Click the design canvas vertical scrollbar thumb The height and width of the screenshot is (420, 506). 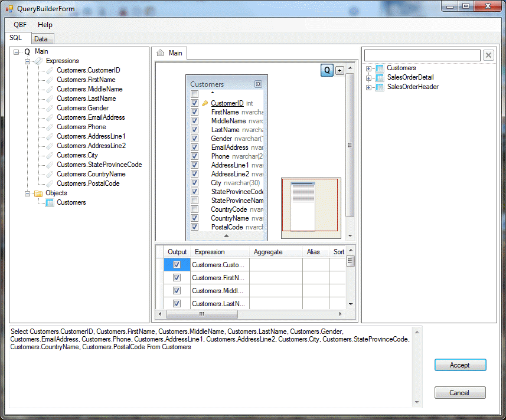[x=350, y=145]
